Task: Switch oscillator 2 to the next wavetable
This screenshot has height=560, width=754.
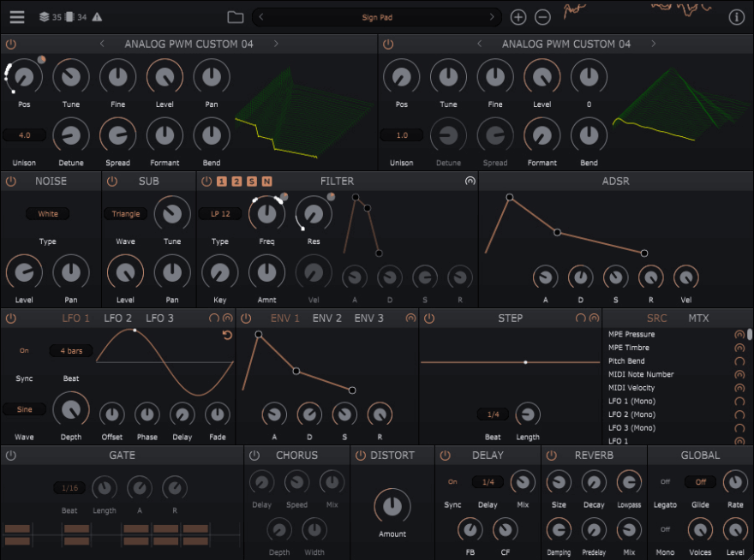Action: pyautogui.click(x=653, y=44)
